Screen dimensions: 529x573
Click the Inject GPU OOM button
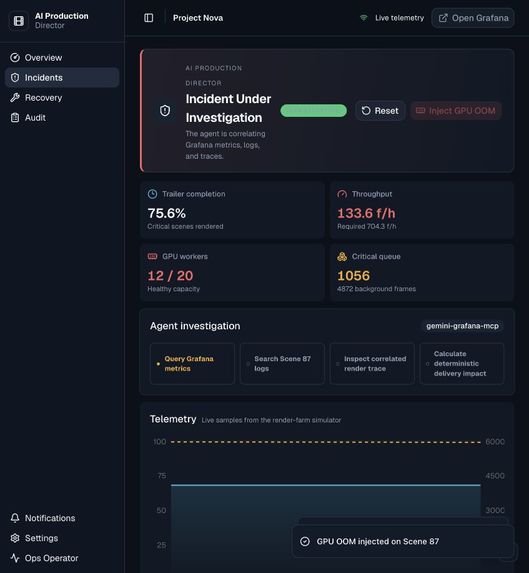point(456,111)
